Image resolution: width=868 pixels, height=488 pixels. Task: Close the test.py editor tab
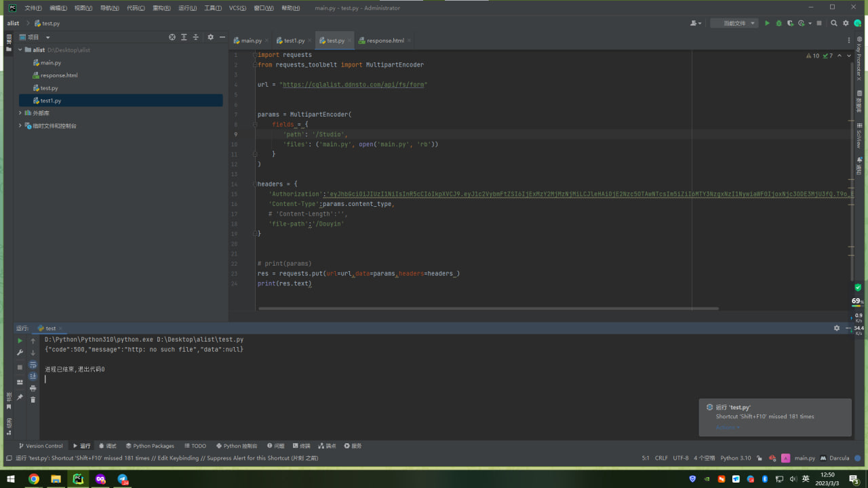tap(349, 41)
